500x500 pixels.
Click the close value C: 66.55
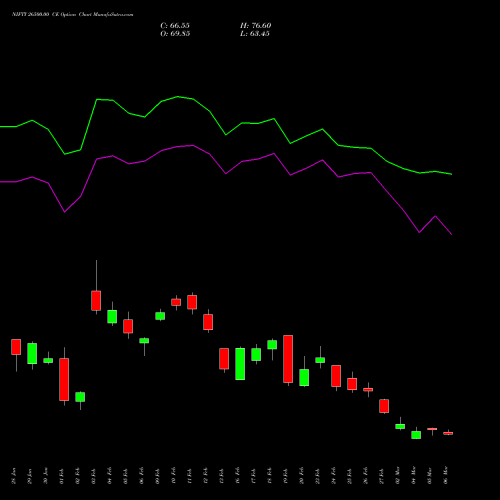(175, 25)
